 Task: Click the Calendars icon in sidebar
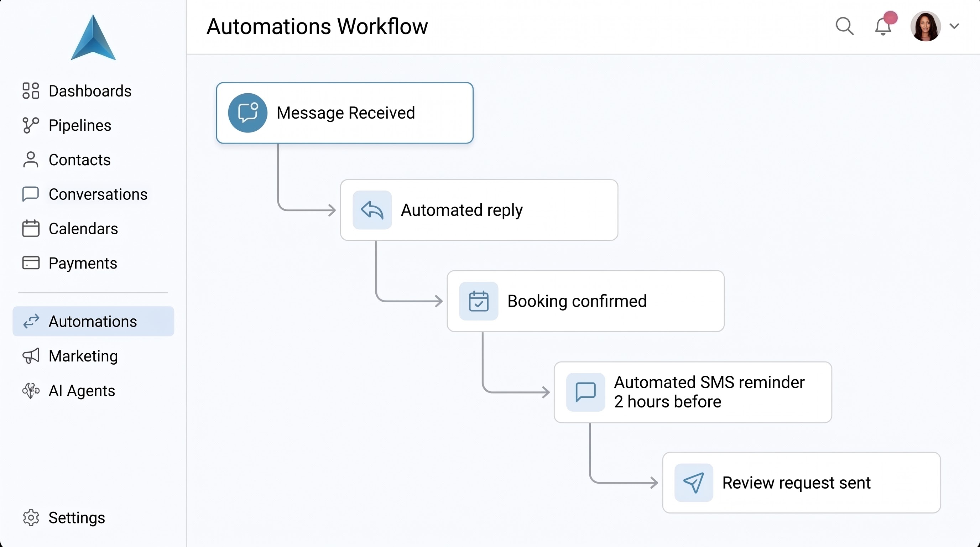click(31, 228)
